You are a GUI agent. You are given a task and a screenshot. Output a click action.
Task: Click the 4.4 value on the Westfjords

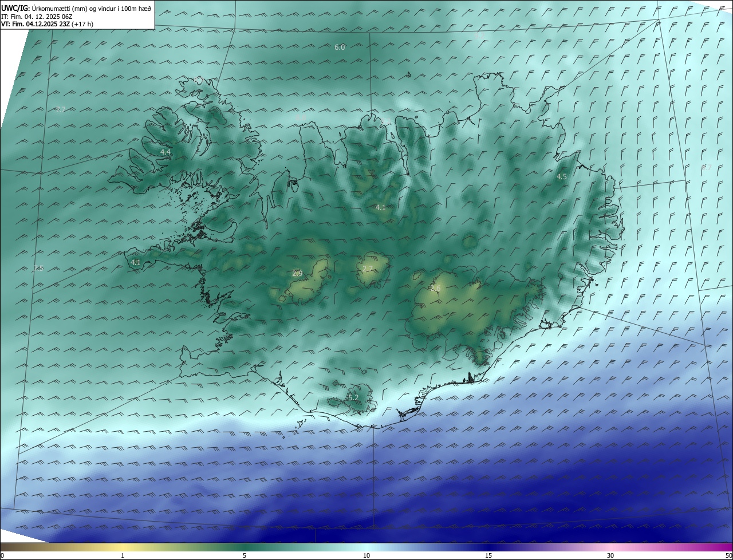tap(165, 152)
